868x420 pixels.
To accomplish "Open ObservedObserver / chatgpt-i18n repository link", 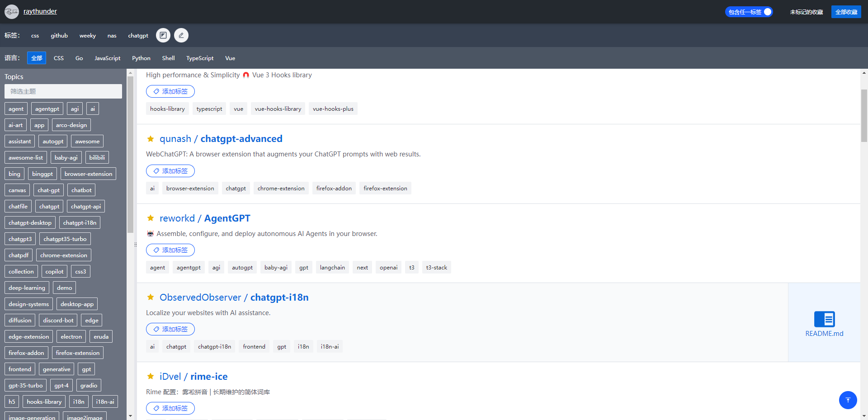I will (234, 297).
